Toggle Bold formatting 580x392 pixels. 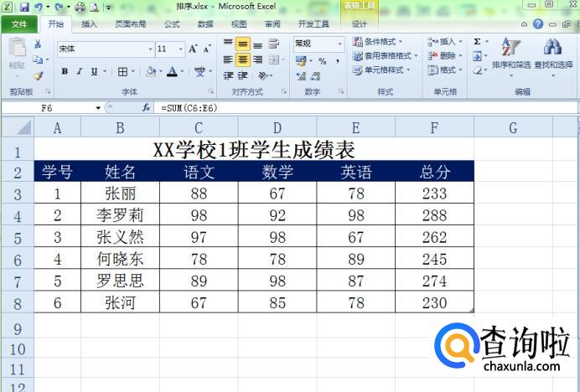coord(65,71)
